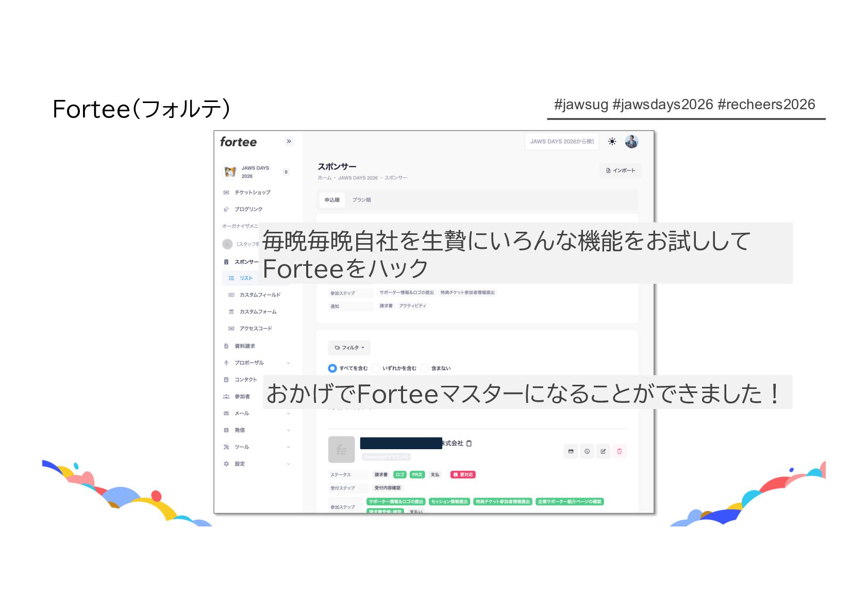Click the ホーム breadcrumb link

point(324,178)
